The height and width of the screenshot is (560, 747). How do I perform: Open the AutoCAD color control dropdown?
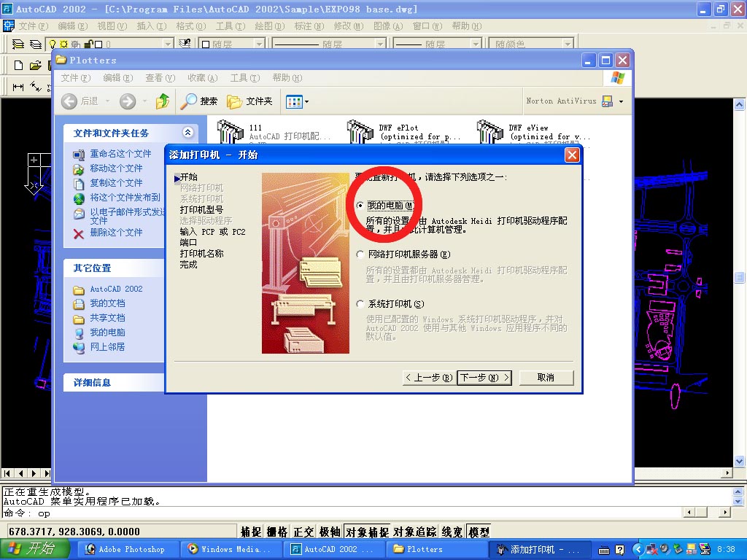point(259,44)
